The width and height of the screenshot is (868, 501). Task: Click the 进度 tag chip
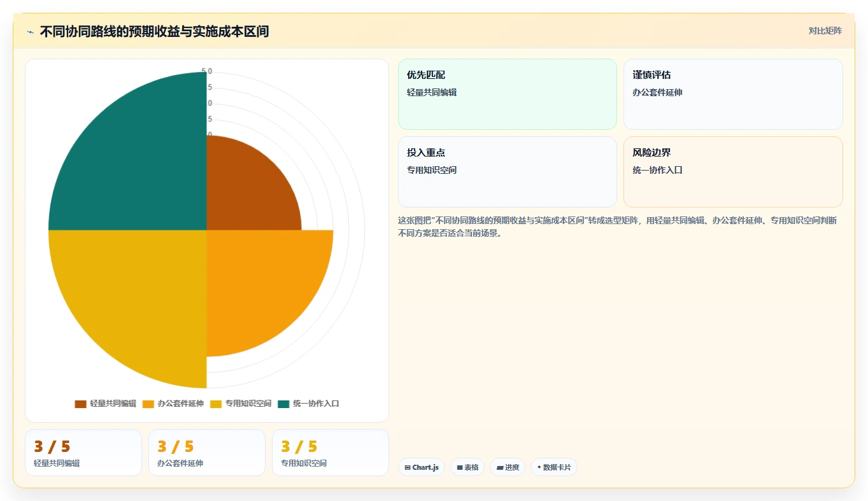(x=508, y=467)
